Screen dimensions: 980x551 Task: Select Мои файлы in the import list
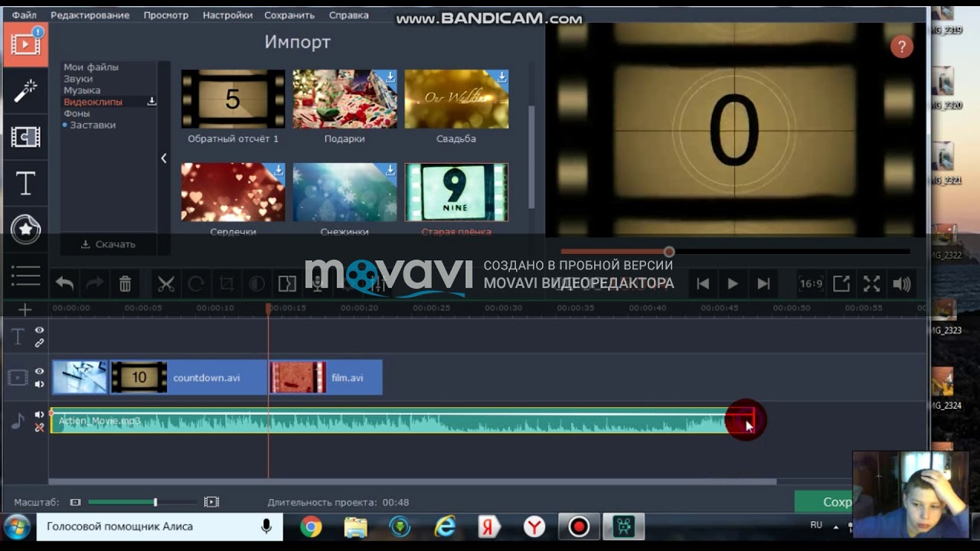[x=91, y=67]
